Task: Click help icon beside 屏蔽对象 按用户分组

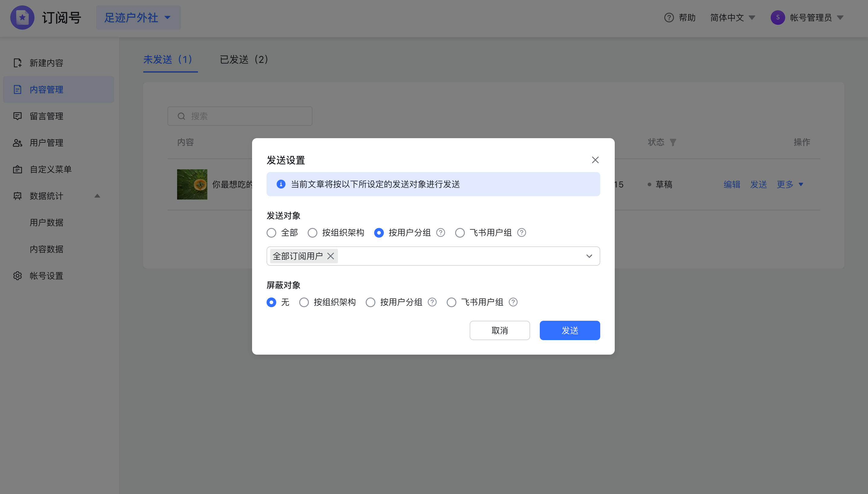Action: [432, 302]
